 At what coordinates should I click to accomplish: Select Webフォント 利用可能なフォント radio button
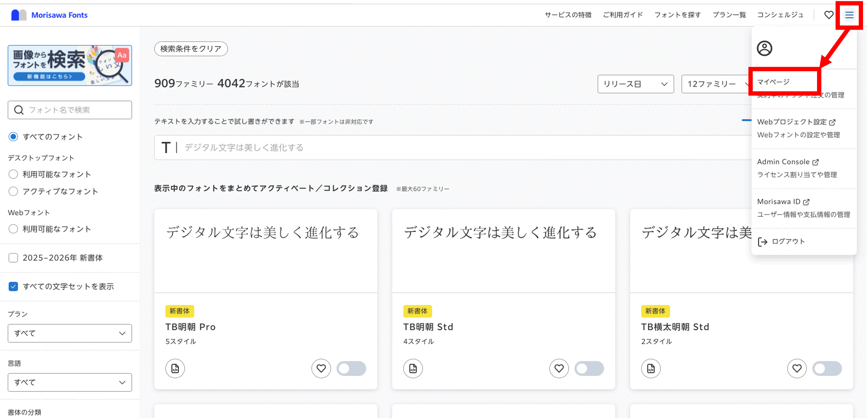(13, 229)
